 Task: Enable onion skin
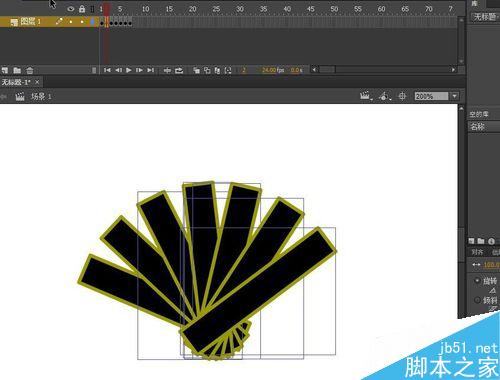point(196,70)
